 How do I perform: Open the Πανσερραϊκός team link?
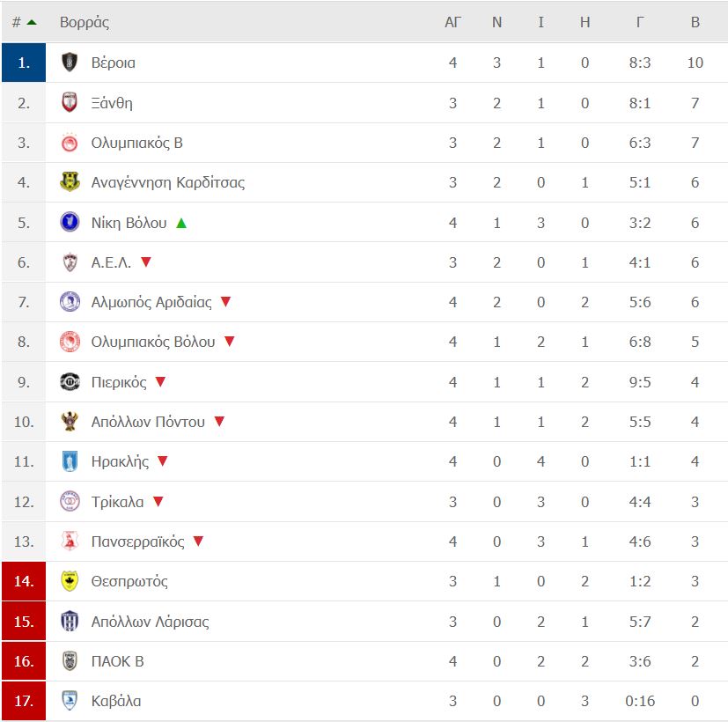point(138,541)
